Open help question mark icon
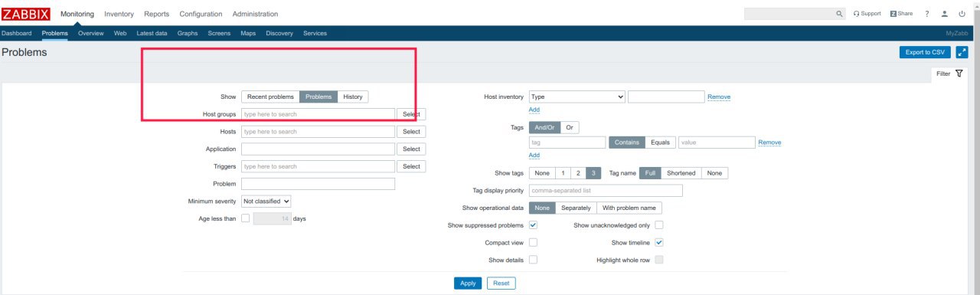The width and height of the screenshot is (980, 295). click(x=927, y=14)
